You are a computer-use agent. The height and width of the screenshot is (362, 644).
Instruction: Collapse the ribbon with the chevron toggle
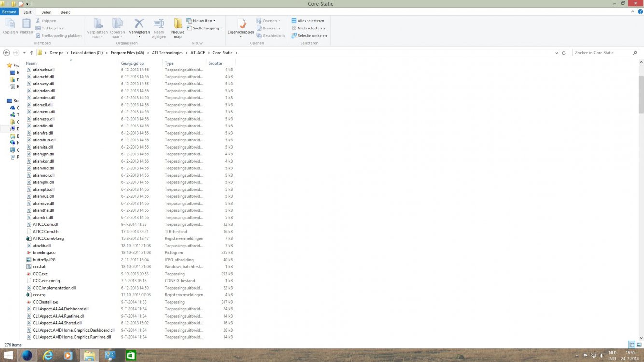tap(633, 12)
